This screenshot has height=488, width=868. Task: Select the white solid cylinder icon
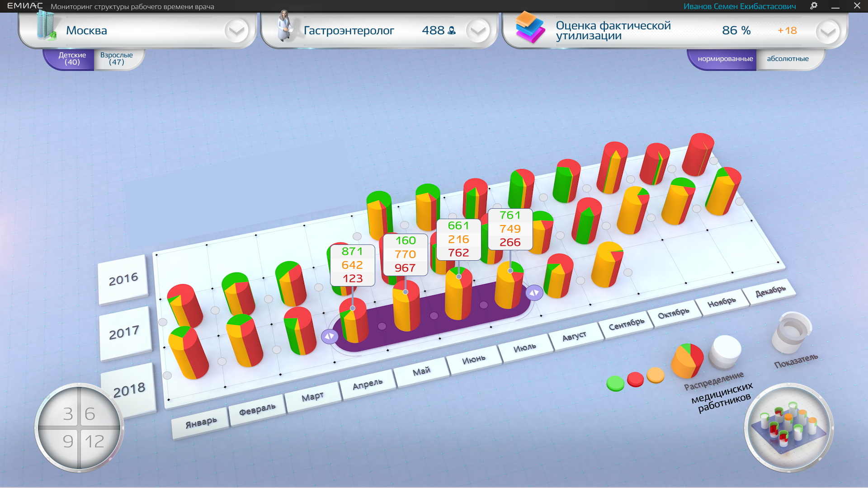tap(725, 352)
